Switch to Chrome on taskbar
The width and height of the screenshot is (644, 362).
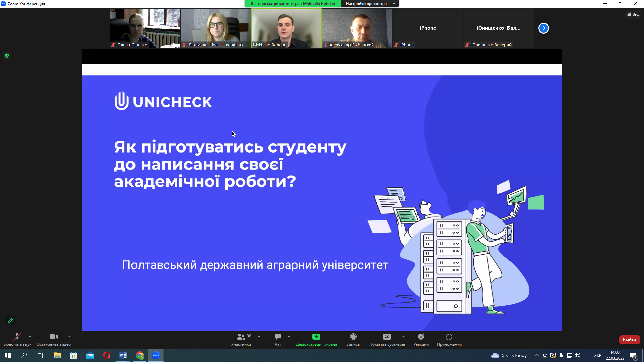140,355
